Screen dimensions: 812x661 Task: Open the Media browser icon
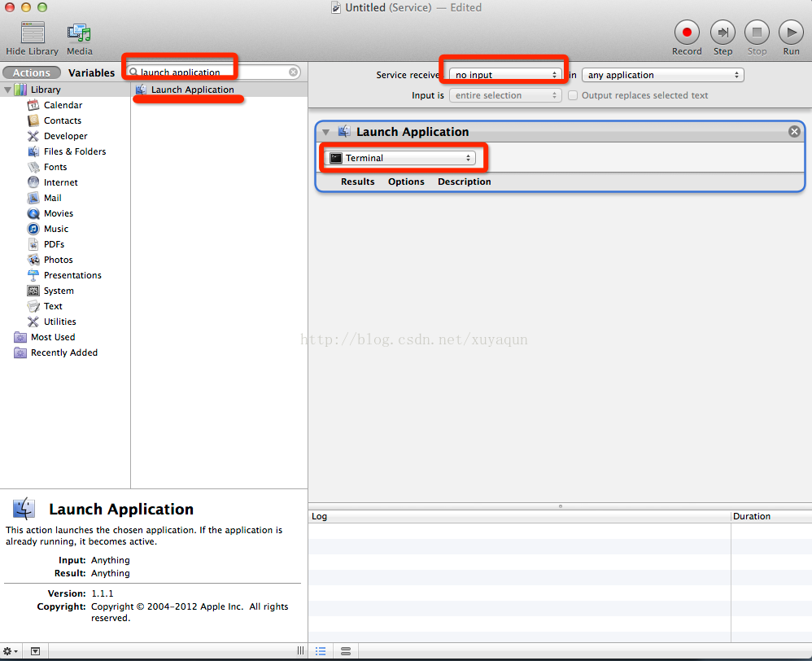pyautogui.click(x=79, y=33)
